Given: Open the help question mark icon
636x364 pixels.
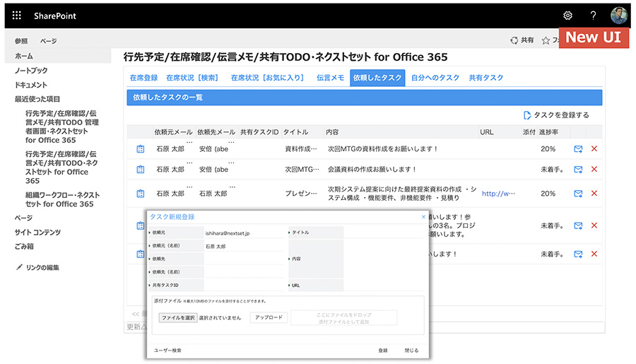Looking at the screenshot, I should point(593,16).
